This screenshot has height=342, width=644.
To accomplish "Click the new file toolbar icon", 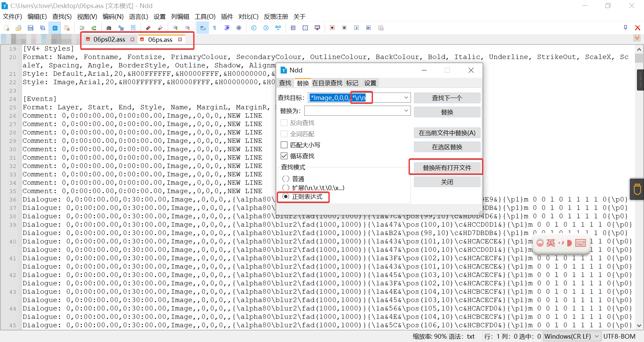I will [x=7, y=28].
